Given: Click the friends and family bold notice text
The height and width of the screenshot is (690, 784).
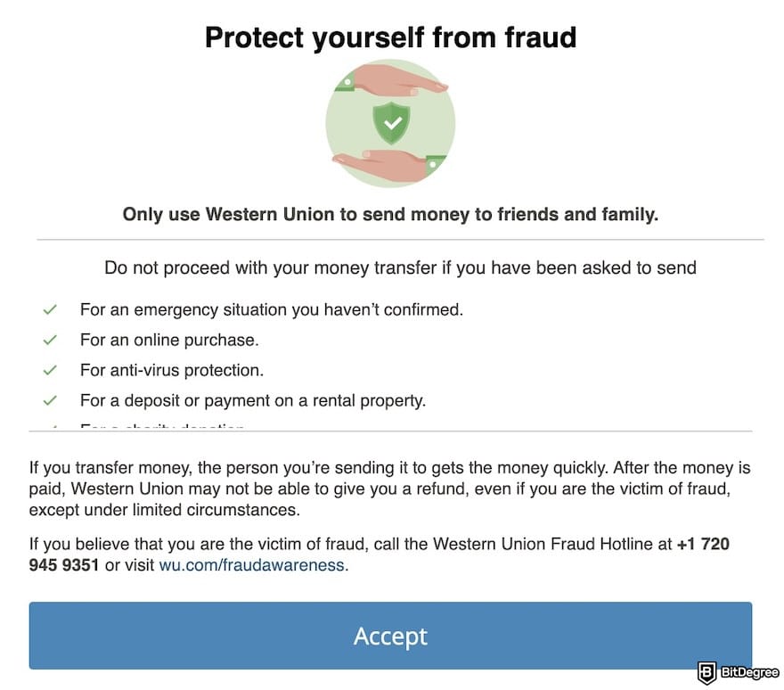Looking at the screenshot, I should tap(390, 214).
